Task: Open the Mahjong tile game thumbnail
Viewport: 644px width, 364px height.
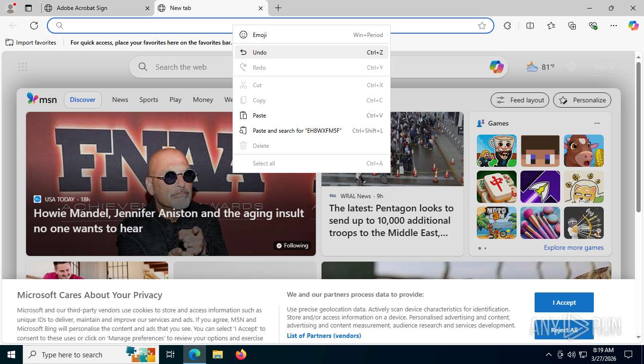Action: [x=497, y=187]
